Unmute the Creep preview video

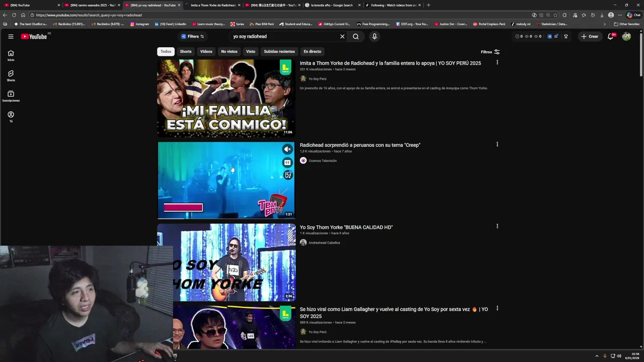pos(287,149)
